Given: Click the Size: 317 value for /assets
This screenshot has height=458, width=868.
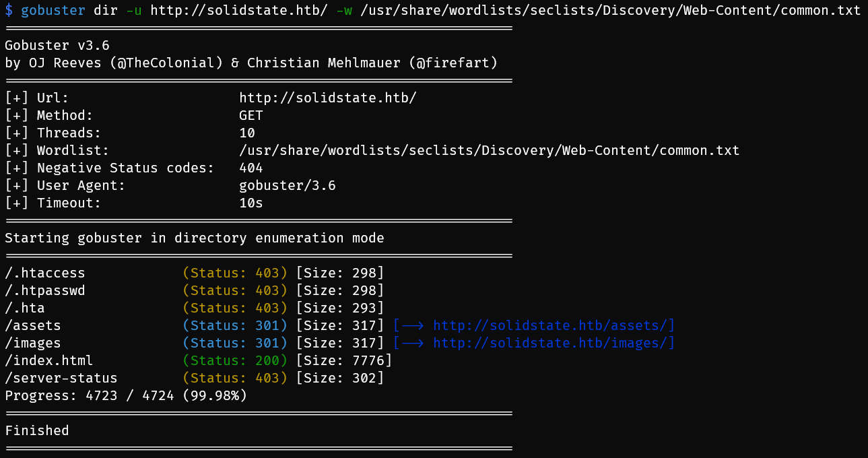Looking at the screenshot, I should [x=340, y=325].
